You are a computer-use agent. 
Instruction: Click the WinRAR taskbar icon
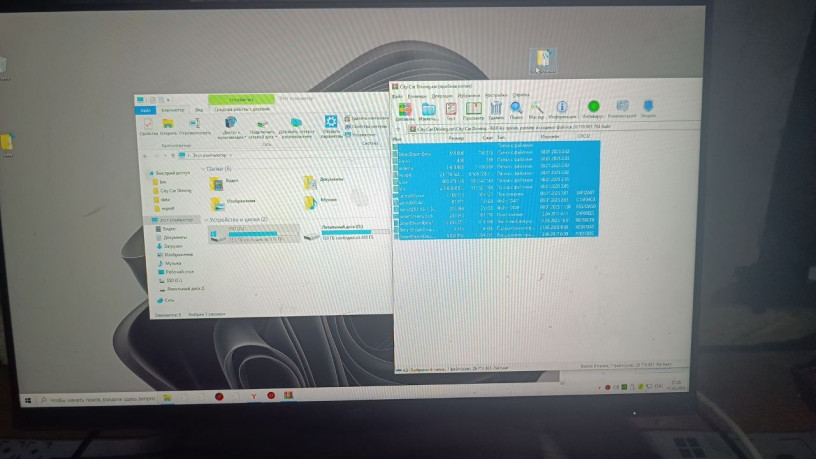(288, 396)
